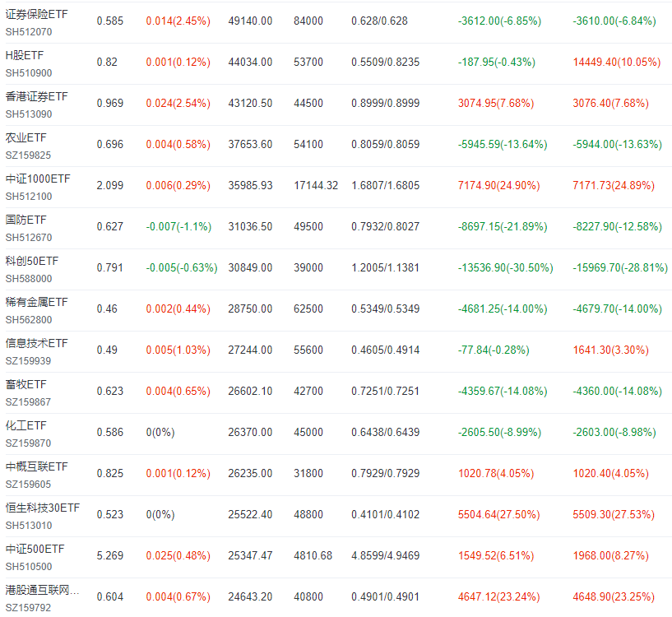Screen dimensions: 672x617
Task: Click cost value 0.7929/0.7929
Action: pos(385,474)
